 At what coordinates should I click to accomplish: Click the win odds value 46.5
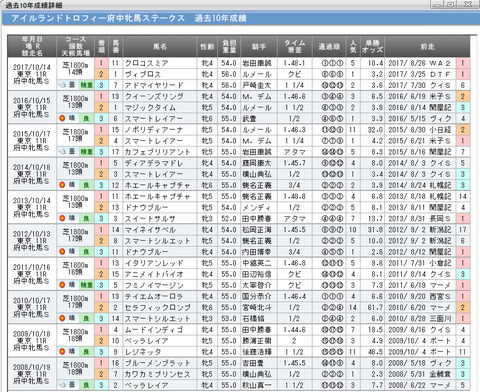[x=375, y=352]
